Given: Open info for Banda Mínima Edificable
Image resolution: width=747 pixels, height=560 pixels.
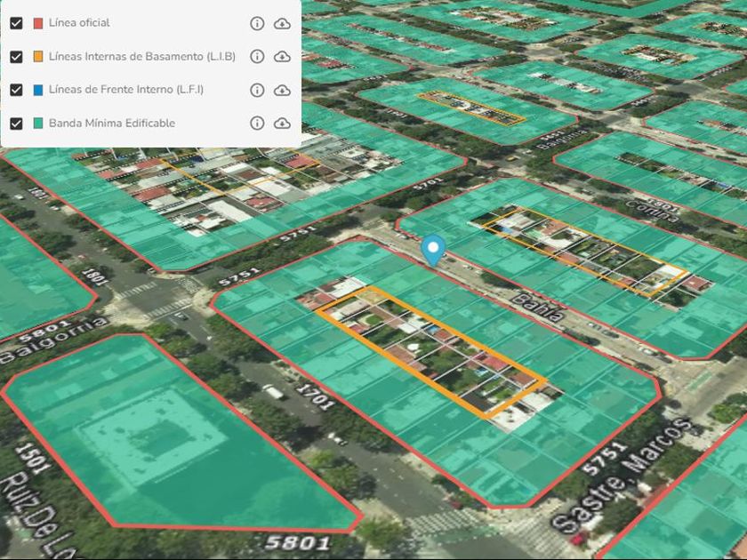Looking at the screenshot, I should [x=257, y=124].
